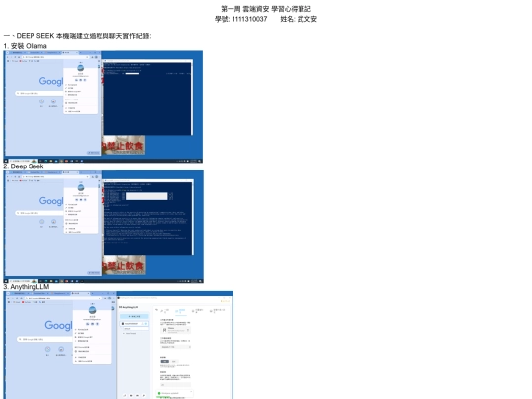Click the heading 一、DEEP SEEK 本機端建立過程與聊天實作紀錄
Screen dimensions: 532x399
(77, 36)
